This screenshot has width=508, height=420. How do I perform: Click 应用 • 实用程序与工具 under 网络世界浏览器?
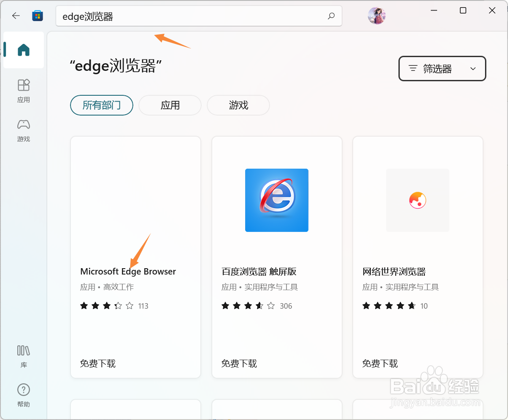400,287
